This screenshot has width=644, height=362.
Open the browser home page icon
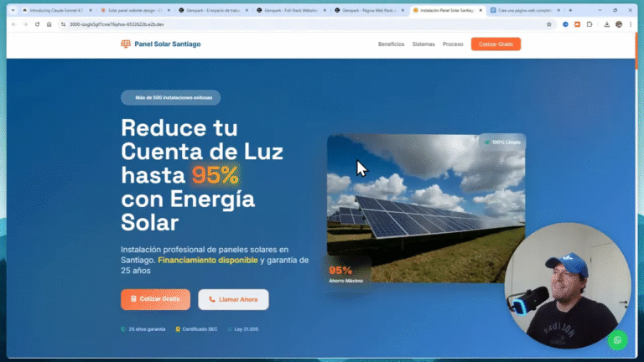coord(49,24)
